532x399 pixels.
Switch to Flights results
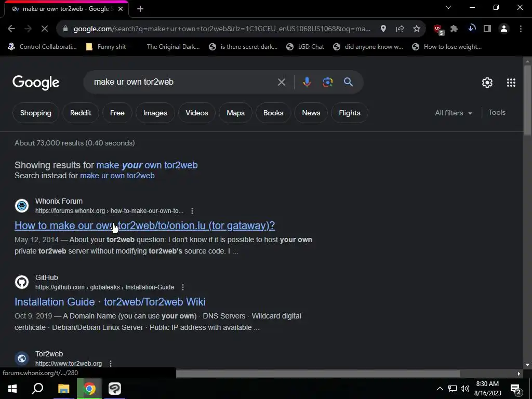click(350, 113)
